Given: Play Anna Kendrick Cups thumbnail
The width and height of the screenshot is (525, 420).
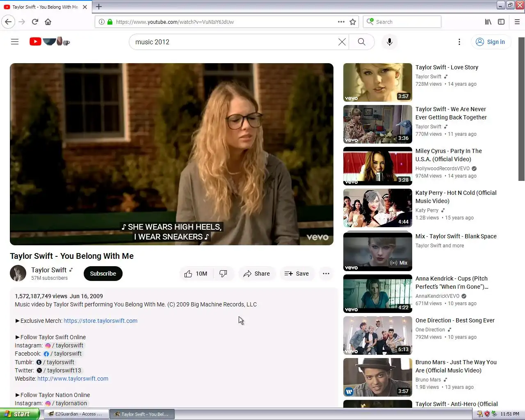Looking at the screenshot, I should click(x=378, y=294).
